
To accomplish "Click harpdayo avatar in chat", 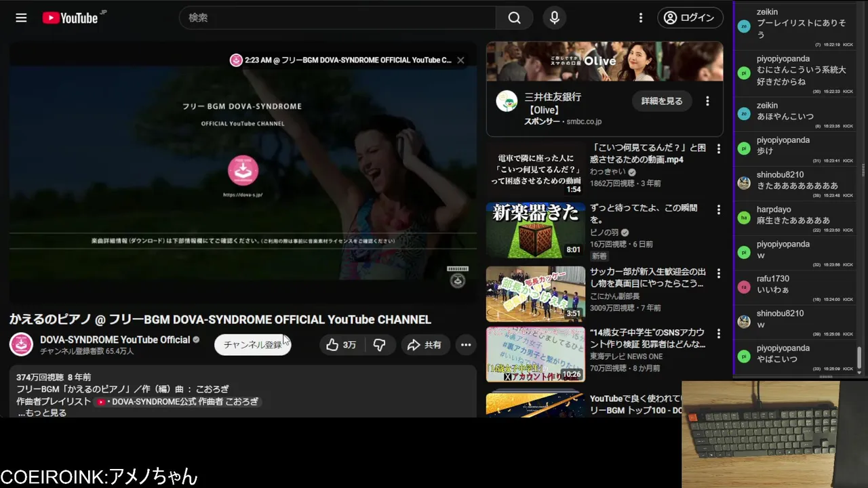I will click(744, 218).
